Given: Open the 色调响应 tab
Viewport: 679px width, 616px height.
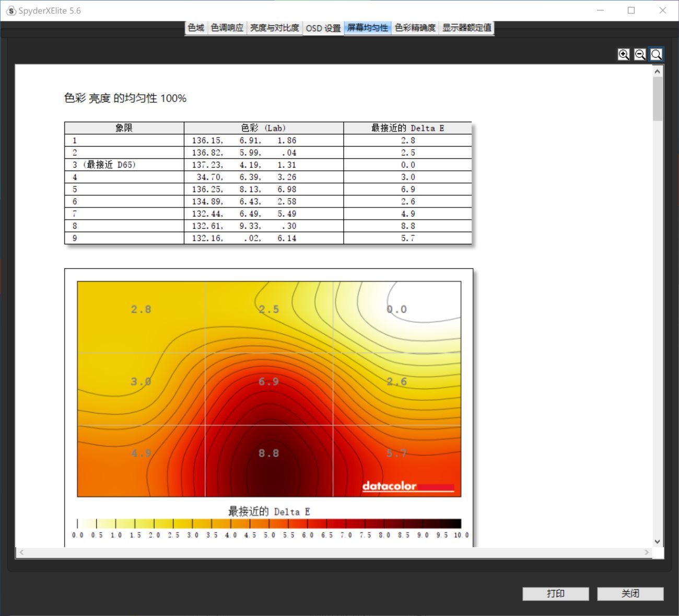Looking at the screenshot, I should click(x=227, y=28).
